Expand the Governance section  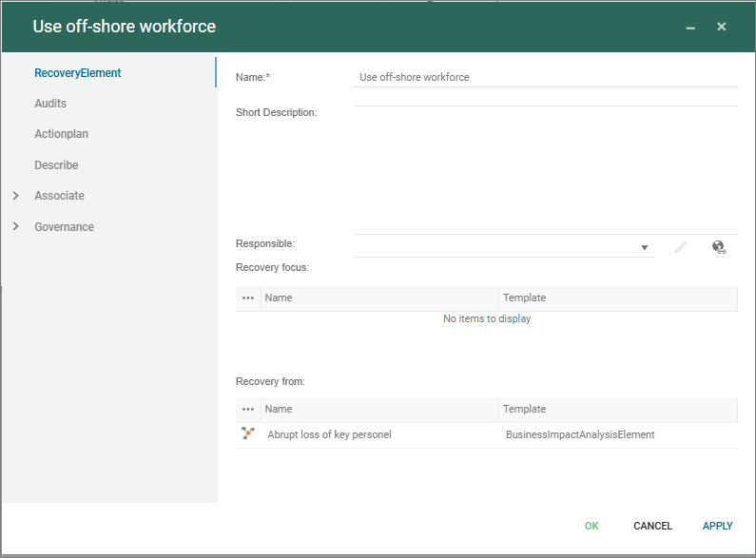click(x=16, y=227)
